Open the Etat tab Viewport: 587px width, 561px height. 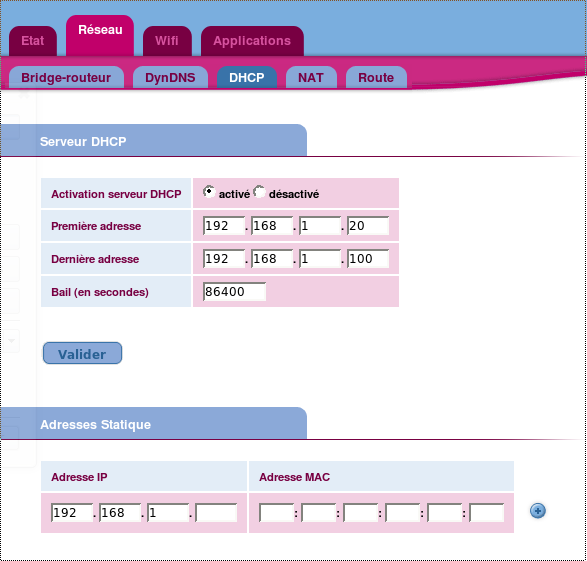pyautogui.click(x=33, y=40)
